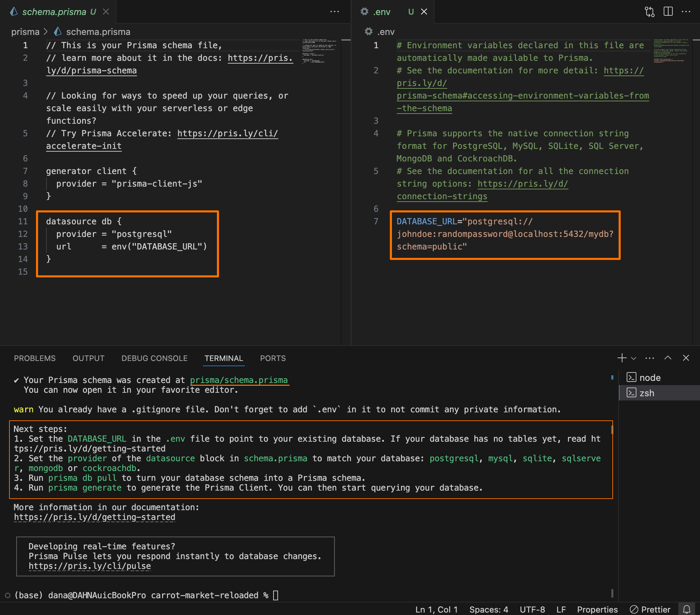The width and height of the screenshot is (700, 615).
Task: Click line 11 datasource db in schema
Action: [x=84, y=222]
